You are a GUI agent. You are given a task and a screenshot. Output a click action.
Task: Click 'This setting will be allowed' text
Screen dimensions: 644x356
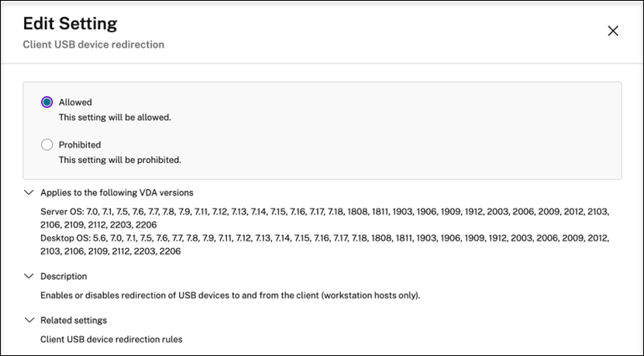(115, 118)
